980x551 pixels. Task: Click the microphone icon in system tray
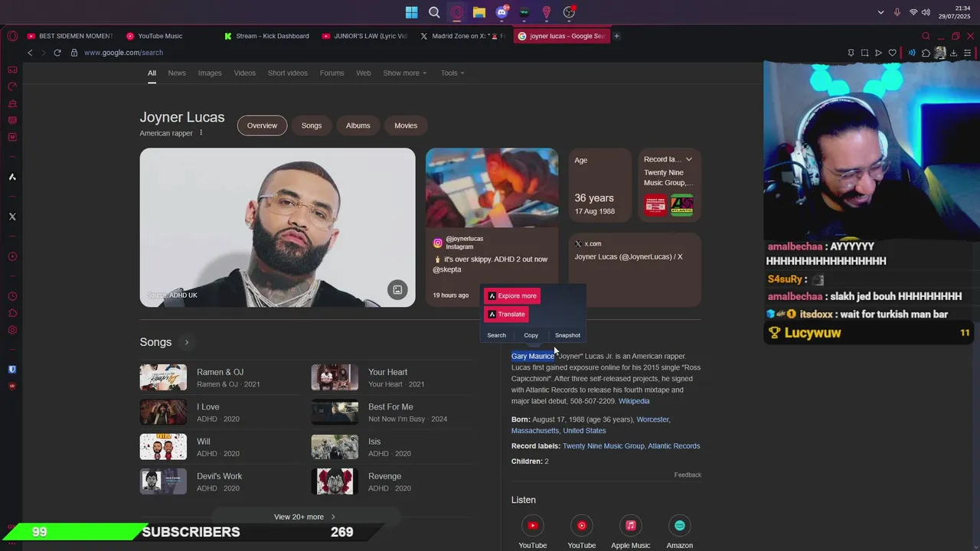tap(897, 12)
